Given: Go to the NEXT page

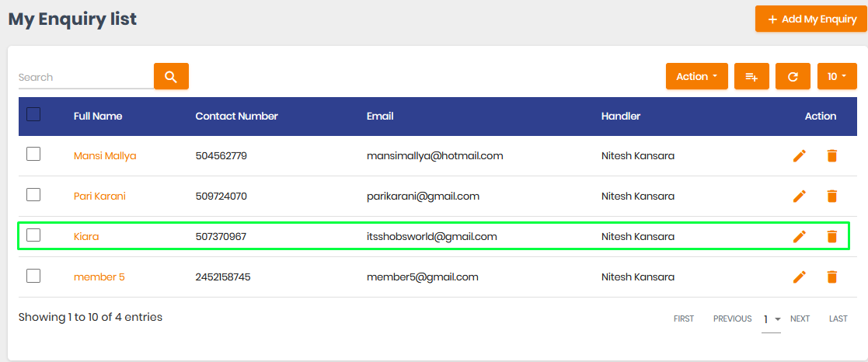Looking at the screenshot, I should click(800, 318).
